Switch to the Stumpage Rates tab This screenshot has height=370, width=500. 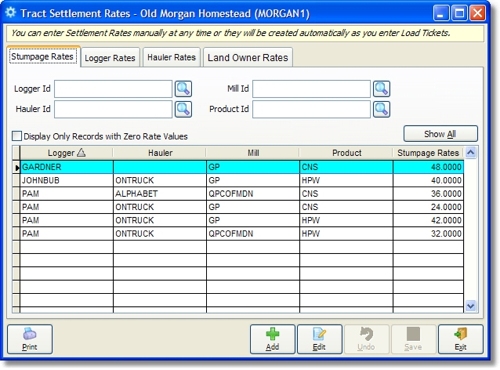42,57
